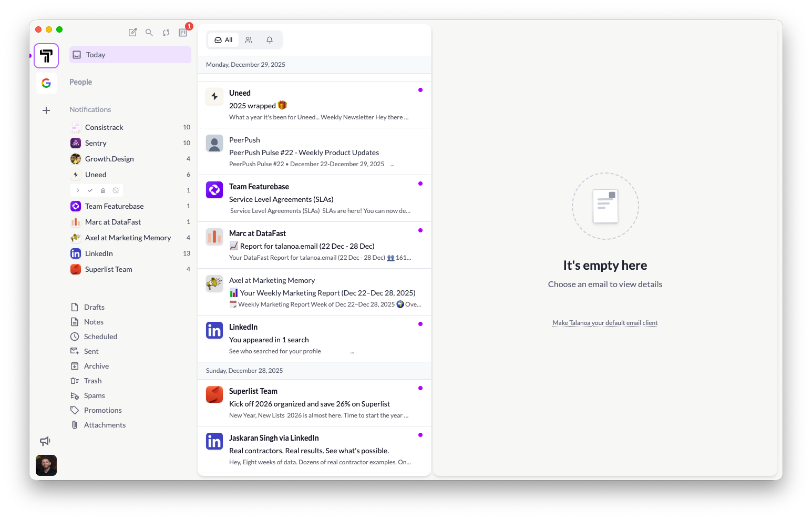Open the kanban board icon with notification badge
This screenshot has width=812, height=519.
pyautogui.click(x=182, y=32)
